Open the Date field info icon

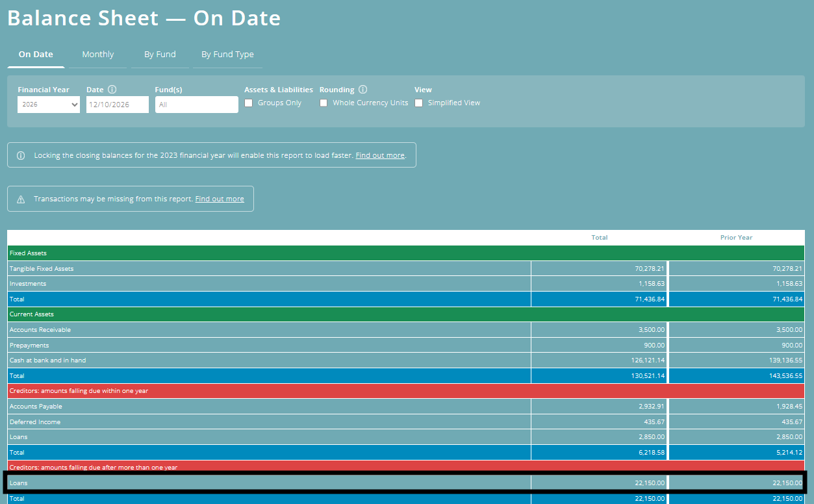pos(112,90)
